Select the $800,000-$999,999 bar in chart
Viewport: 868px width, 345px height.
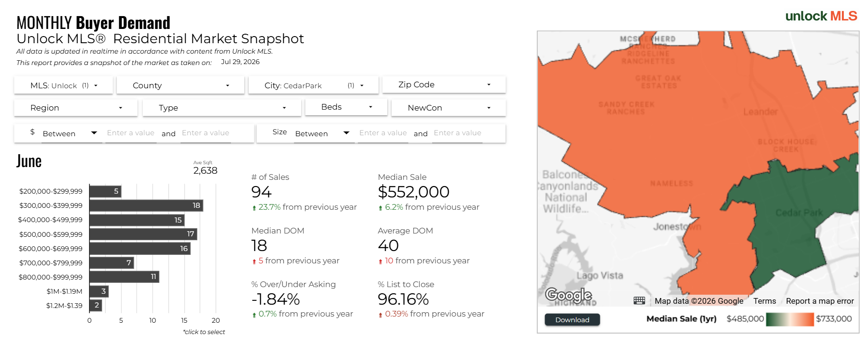point(124,277)
